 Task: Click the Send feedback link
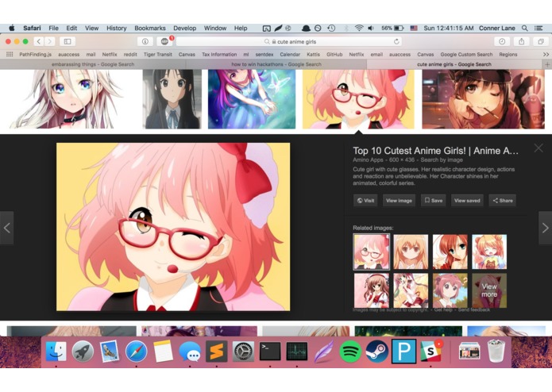(474, 309)
